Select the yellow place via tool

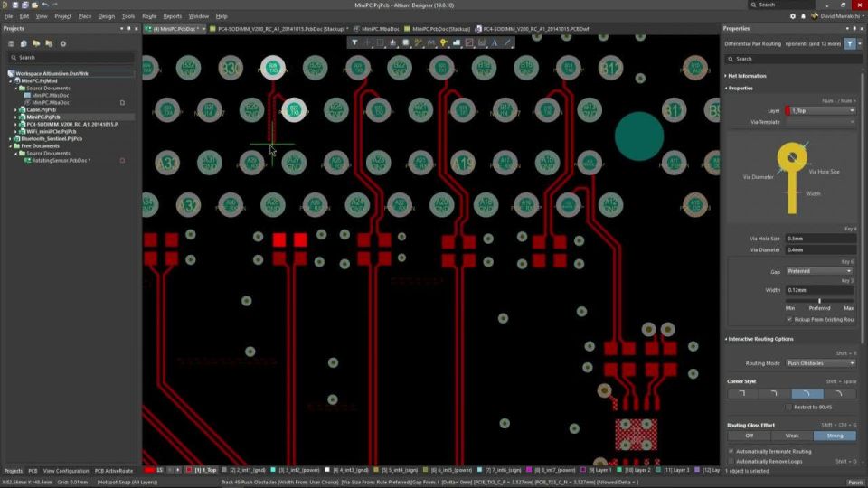tap(443, 42)
